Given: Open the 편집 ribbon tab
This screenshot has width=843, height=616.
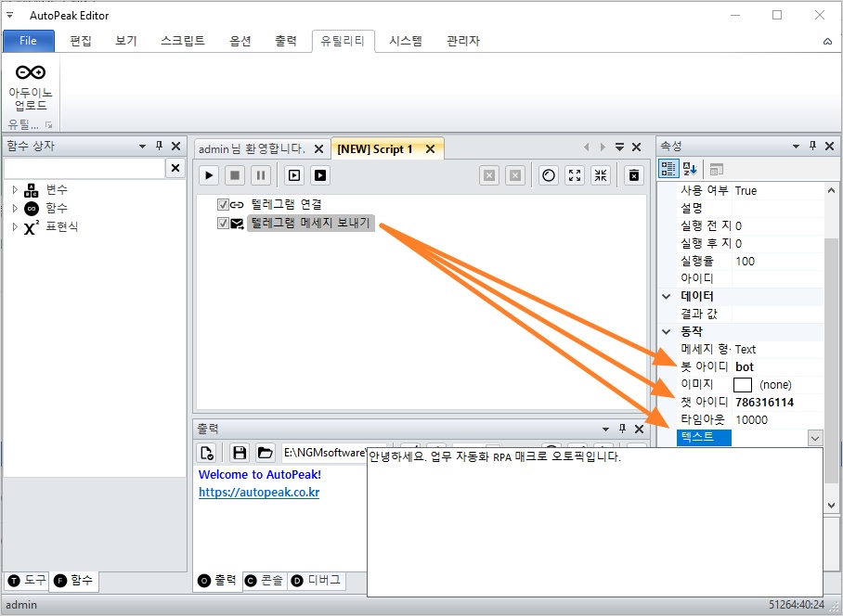Looking at the screenshot, I should coord(81,41).
